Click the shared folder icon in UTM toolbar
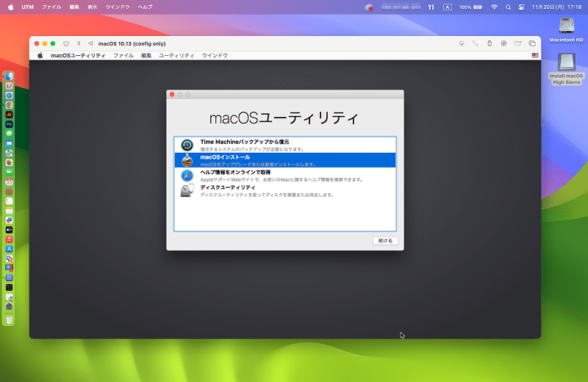588x382 pixels. (x=518, y=43)
